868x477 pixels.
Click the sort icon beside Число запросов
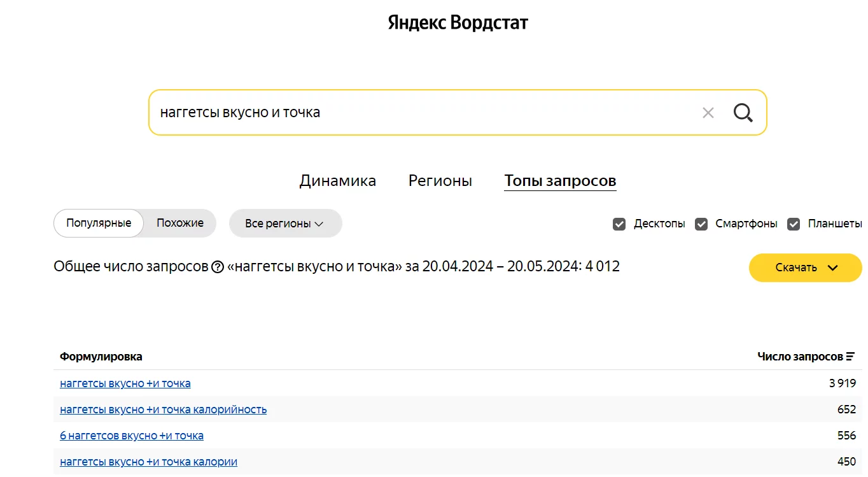pos(850,357)
